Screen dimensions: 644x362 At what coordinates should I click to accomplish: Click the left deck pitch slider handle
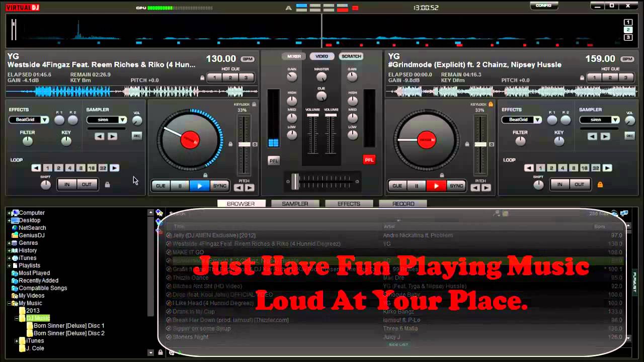point(244,144)
